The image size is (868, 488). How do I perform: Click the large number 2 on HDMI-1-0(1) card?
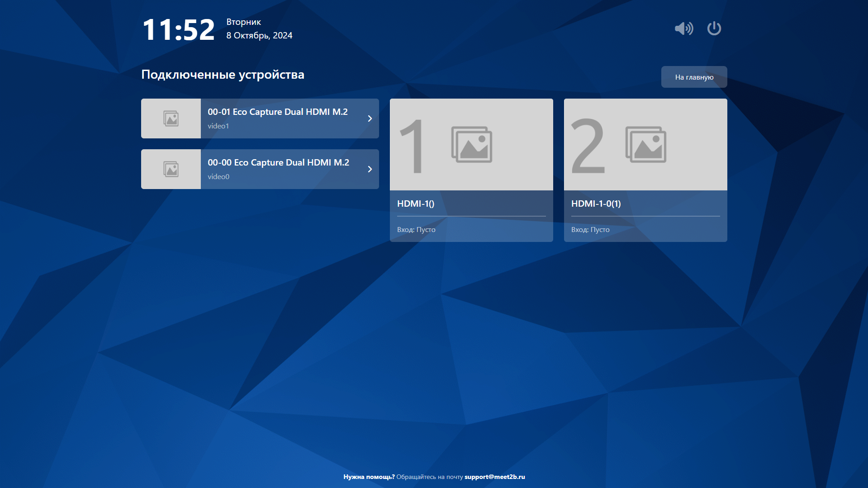coord(588,146)
